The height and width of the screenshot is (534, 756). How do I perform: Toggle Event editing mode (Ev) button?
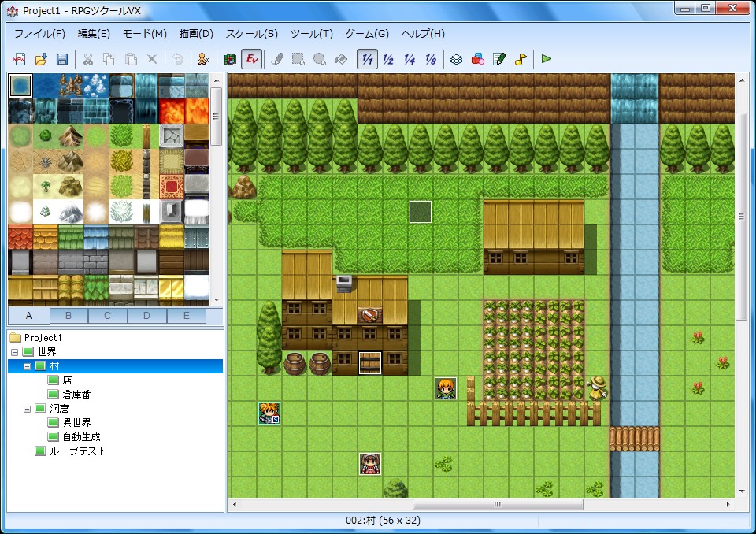pyautogui.click(x=252, y=59)
